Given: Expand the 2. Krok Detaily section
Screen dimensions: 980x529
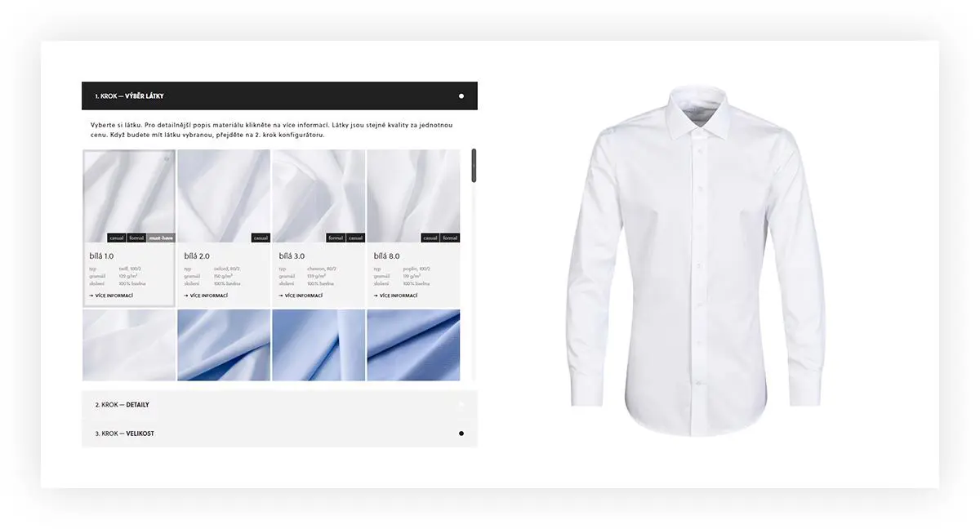Looking at the screenshot, I should click(279, 405).
